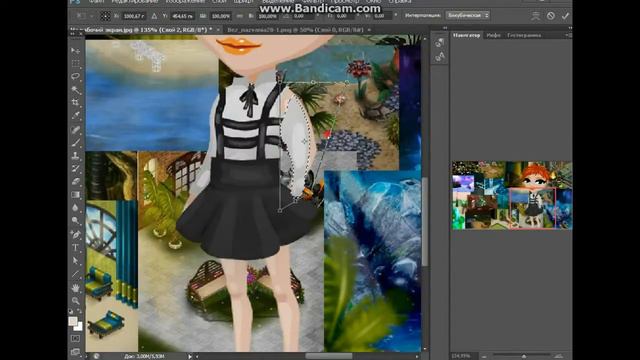This screenshot has height=360, width=640.
Task: Select the Path Selection tool
Action: [x=76, y=261]
